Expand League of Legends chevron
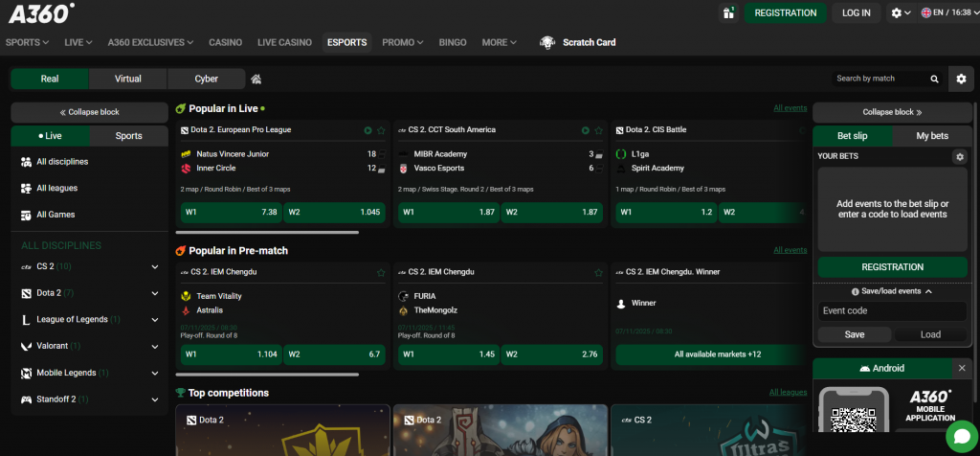Image resolution: width=980 pixels, height=456 pixels. click(155, 320)
